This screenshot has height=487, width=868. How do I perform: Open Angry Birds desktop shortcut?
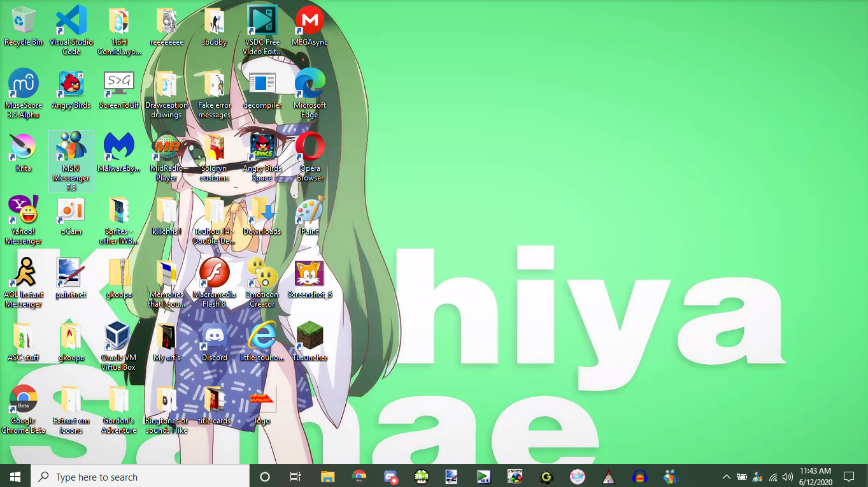(71, 90)
